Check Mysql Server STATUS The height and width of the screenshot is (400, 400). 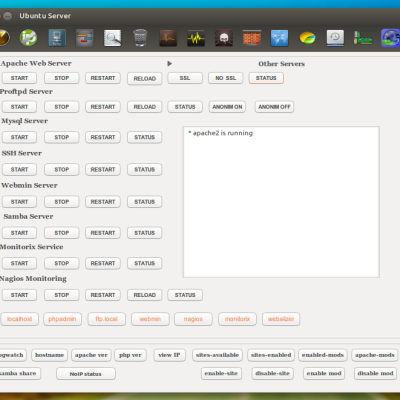145,137
